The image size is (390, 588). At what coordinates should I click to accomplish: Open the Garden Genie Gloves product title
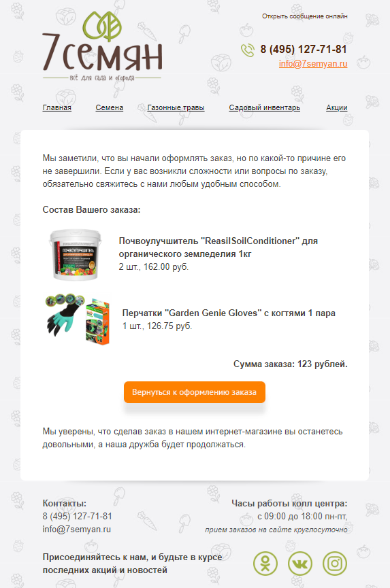click(x=229, y=313)
